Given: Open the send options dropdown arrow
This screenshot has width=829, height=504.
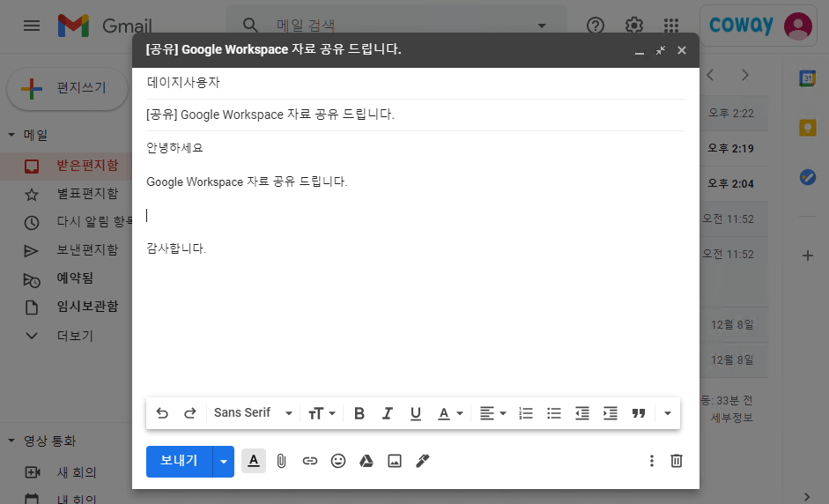Looking at the screenshot, I should coord(224,461).
